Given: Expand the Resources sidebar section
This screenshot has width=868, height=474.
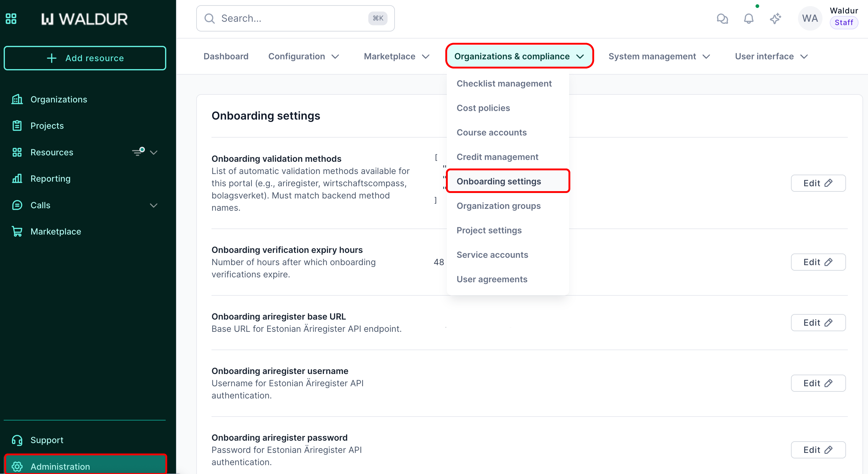Looking at the screenshot, I should [x=154, y=152].
